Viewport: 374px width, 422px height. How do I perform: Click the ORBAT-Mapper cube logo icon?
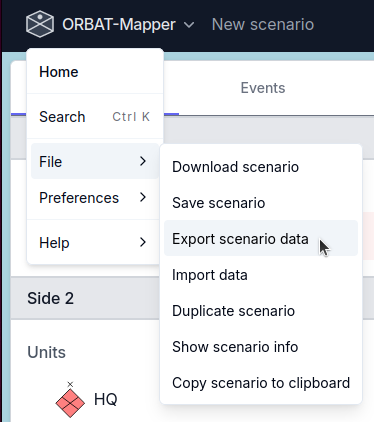40,24
